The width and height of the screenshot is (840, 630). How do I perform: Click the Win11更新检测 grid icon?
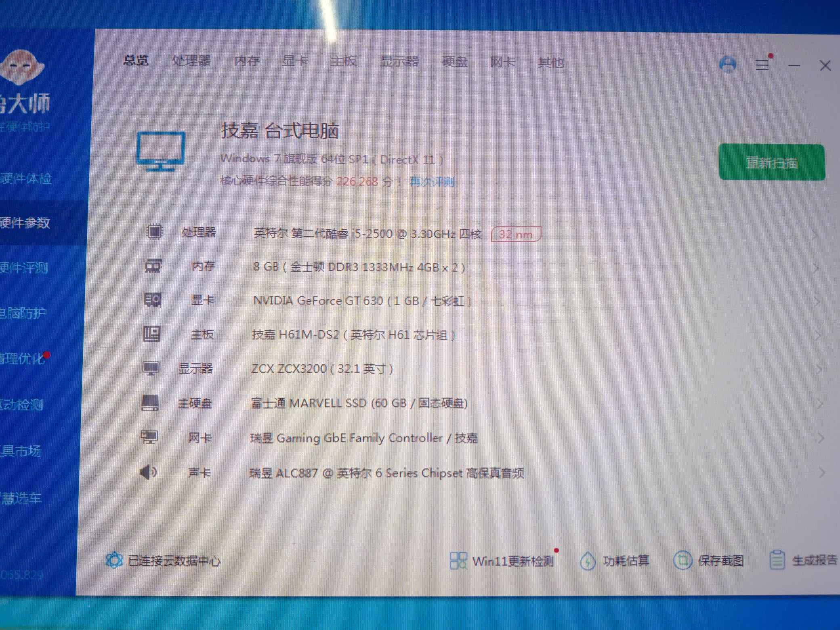[x=458, y=561]
